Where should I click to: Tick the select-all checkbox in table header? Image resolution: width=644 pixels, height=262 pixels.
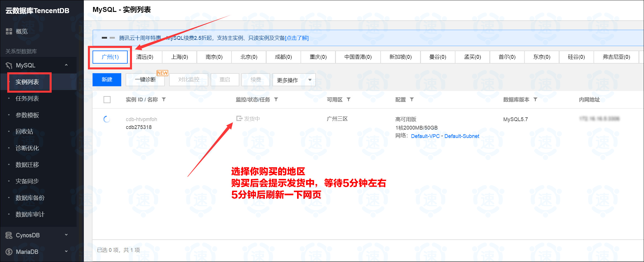pyautogui.click(x=107, y=100)
